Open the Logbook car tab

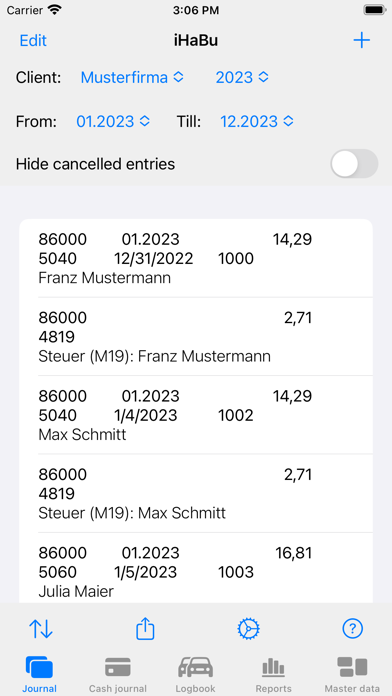(x=195, y=675)
